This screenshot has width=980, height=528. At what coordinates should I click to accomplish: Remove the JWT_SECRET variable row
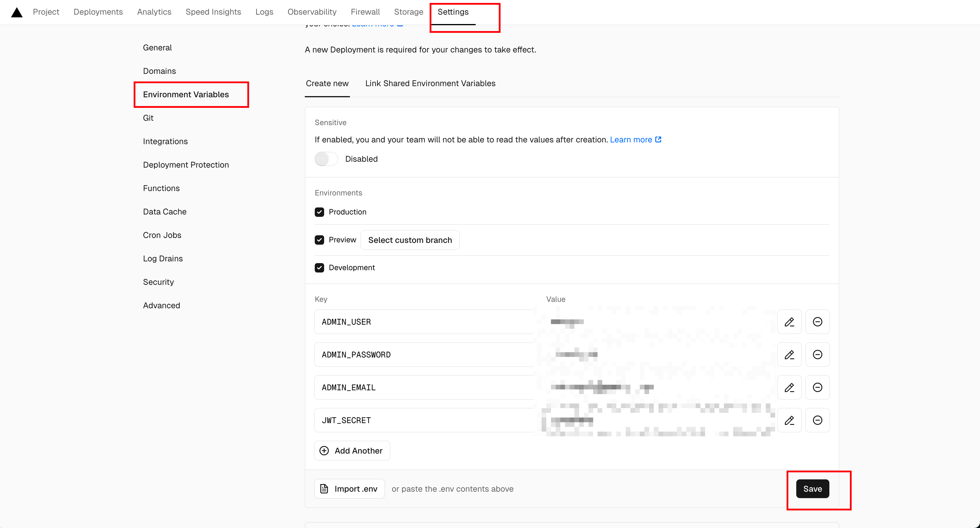(x=817, y=420)
